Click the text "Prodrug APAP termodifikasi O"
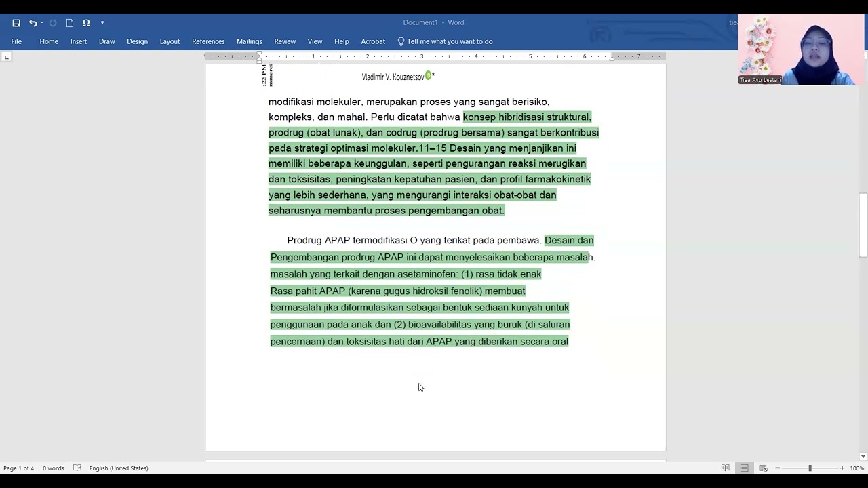 (x=352, y=240)
